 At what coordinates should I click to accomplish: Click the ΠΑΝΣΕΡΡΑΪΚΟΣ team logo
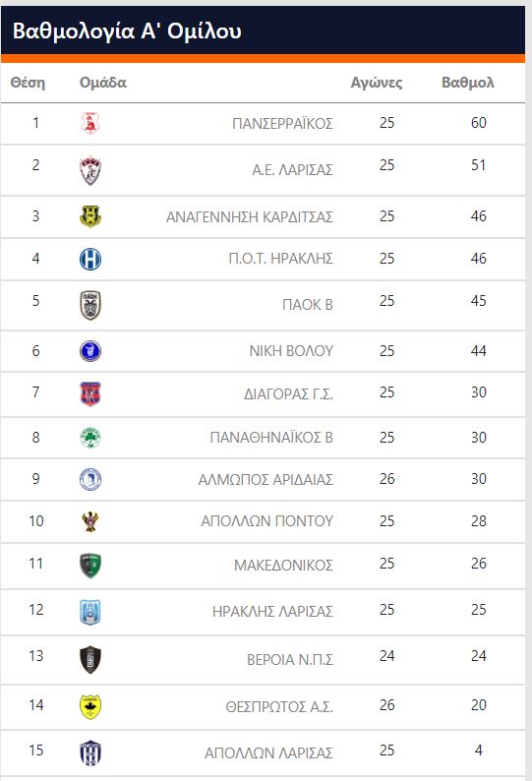(x=90, y=123)
